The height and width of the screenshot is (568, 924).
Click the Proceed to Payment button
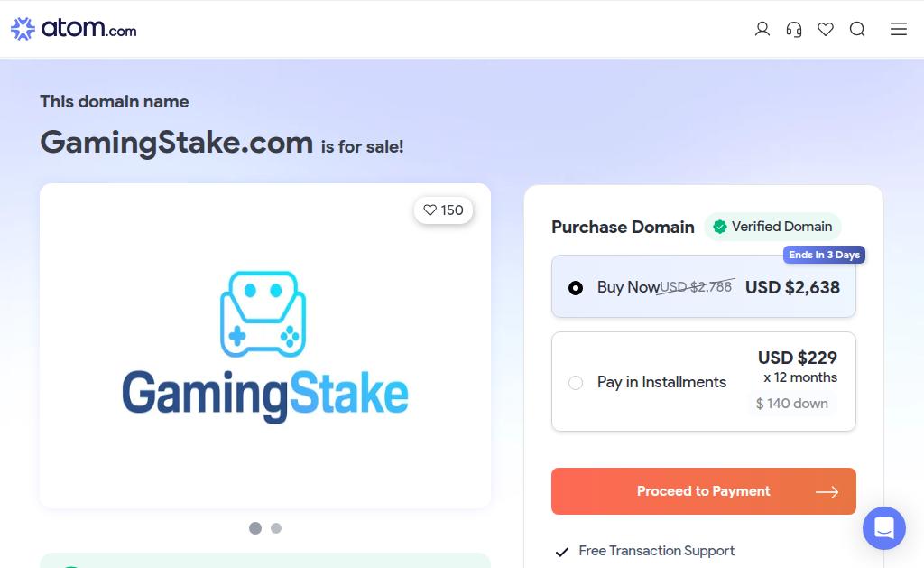coord(704,491)
